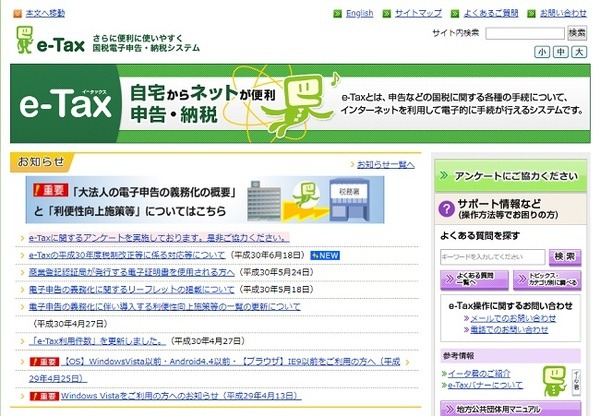
Task: Open the 商業登記認証局 電子証明書 link
Action: click(132, 272)
